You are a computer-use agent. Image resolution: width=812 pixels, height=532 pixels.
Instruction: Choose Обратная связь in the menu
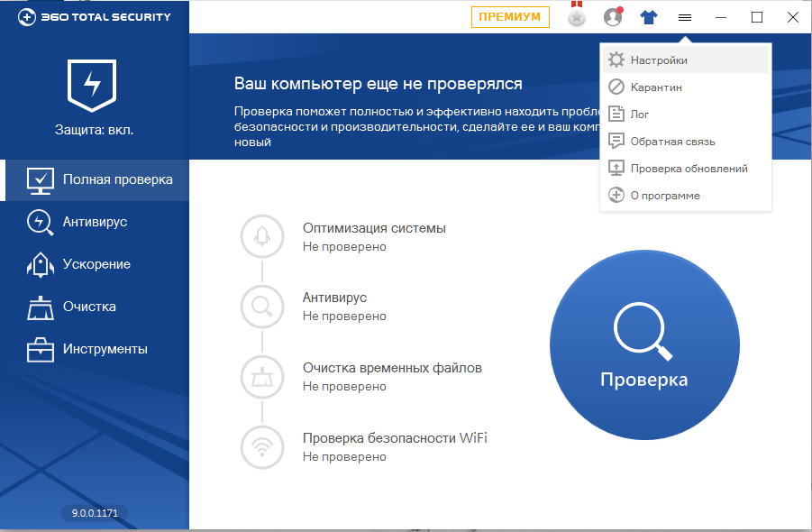tap(686, 142)
